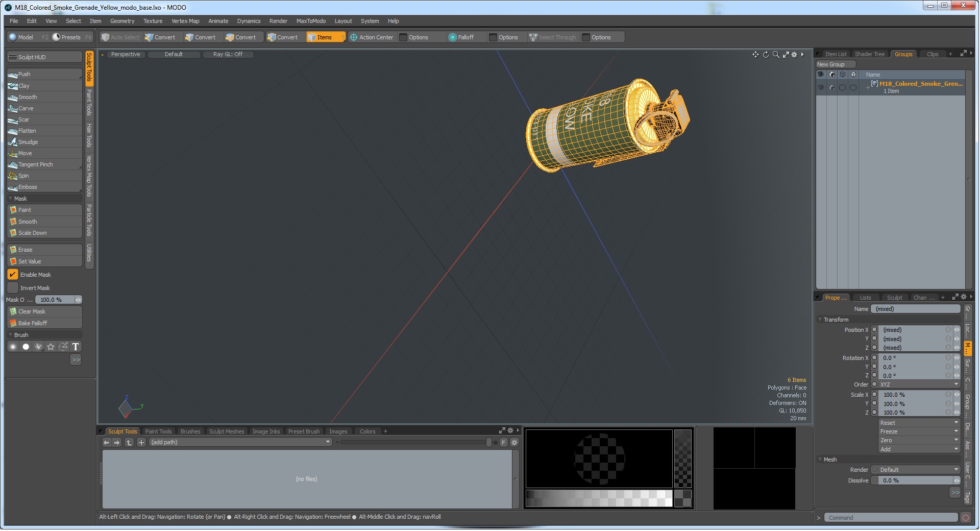The height and width of the screenshot is (531, 980).
Task: Switch to the Shader Tree tab
Action: coord(870,54)
